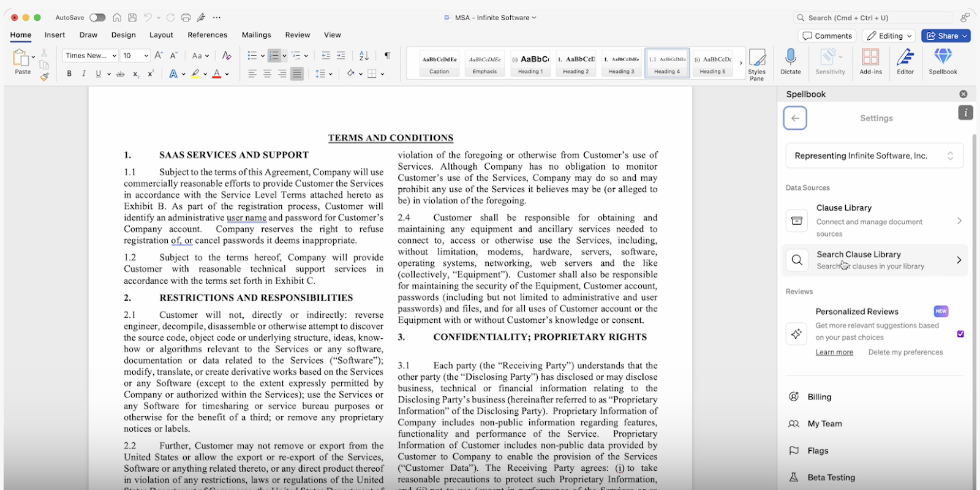Open Change Case Aa dropdown
This screenshot has width=980, height=490.
click(x=200, y=56)
